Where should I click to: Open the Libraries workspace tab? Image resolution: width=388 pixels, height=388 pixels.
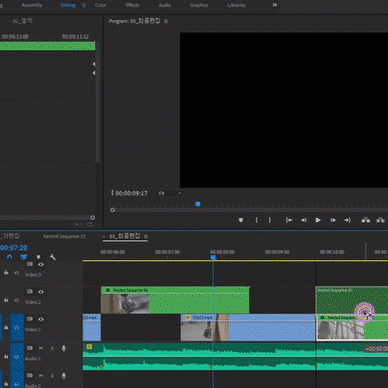[236, 5]
